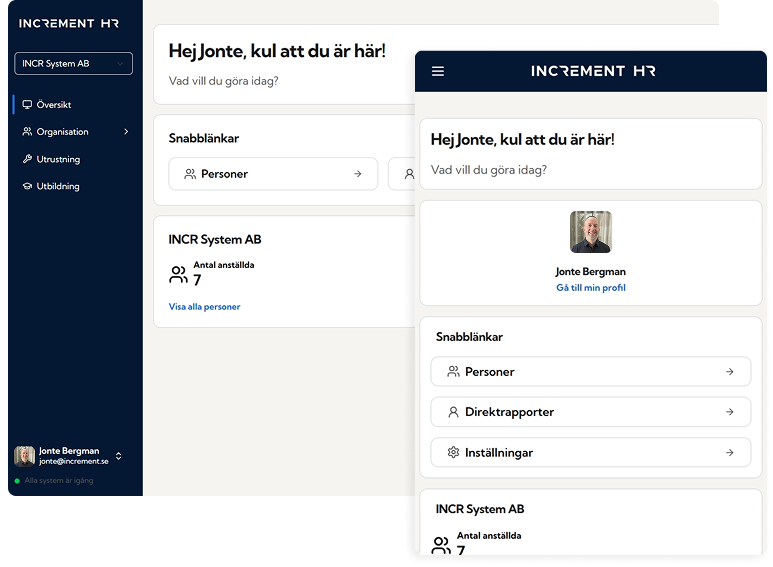Open the Inställningar quick link in the mobile view
773x567 pixels.
click(x=591, y=453)
